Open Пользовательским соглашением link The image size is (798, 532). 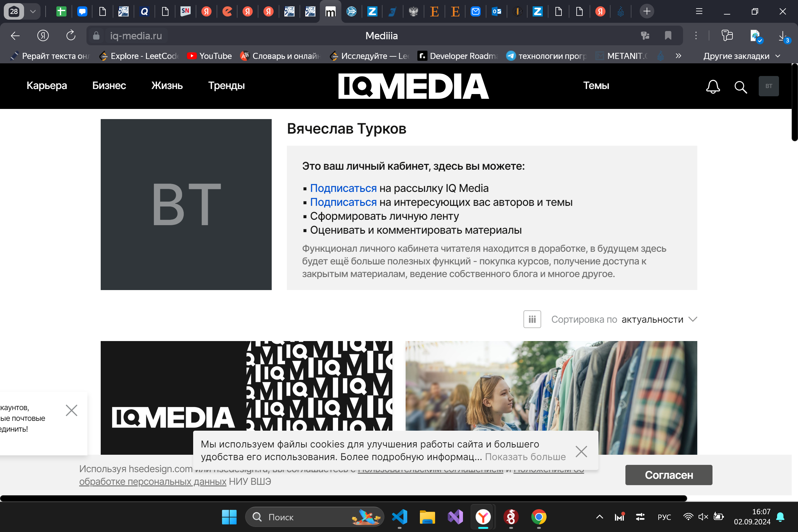pos(431,470)
